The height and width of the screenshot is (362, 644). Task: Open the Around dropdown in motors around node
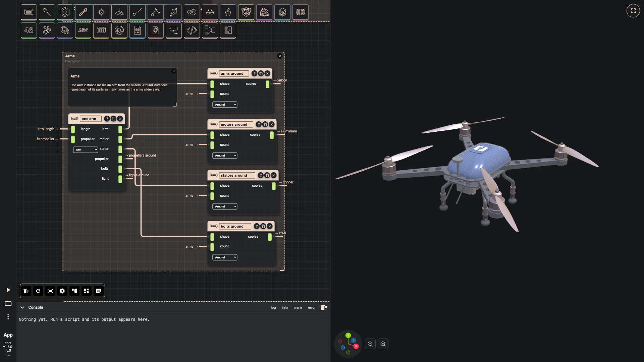point(225,156)
